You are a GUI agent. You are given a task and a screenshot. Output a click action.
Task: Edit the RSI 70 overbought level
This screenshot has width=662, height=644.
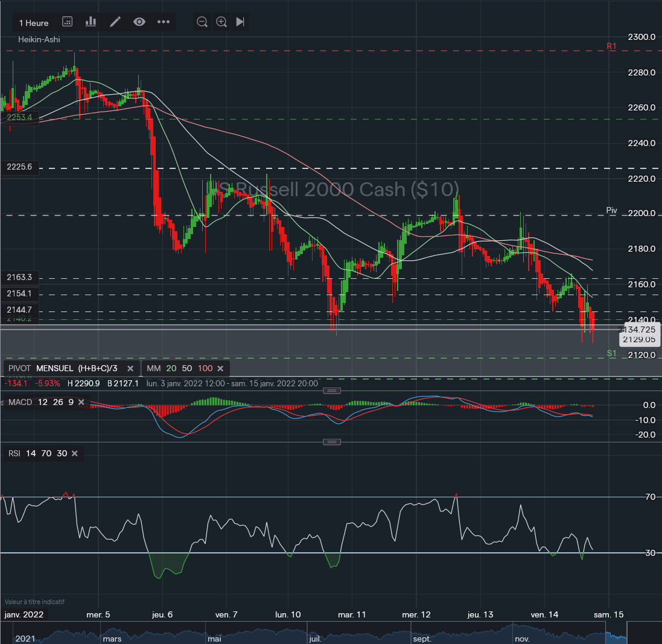pyautogui.click(x=46, y=453)
